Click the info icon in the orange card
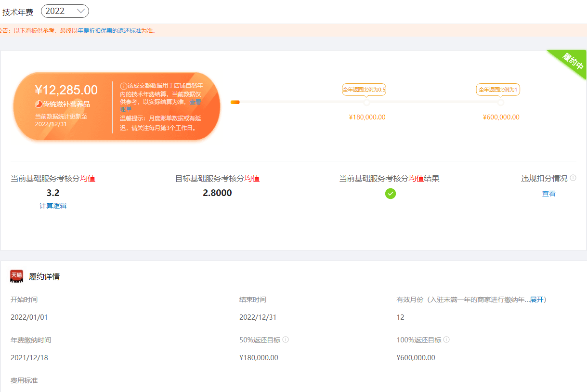Viewport: 587px width, 392px height. pos(123,86)
